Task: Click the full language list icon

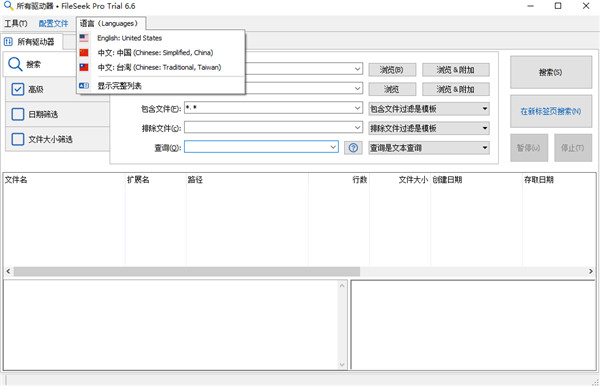Action: pos(84,86)
